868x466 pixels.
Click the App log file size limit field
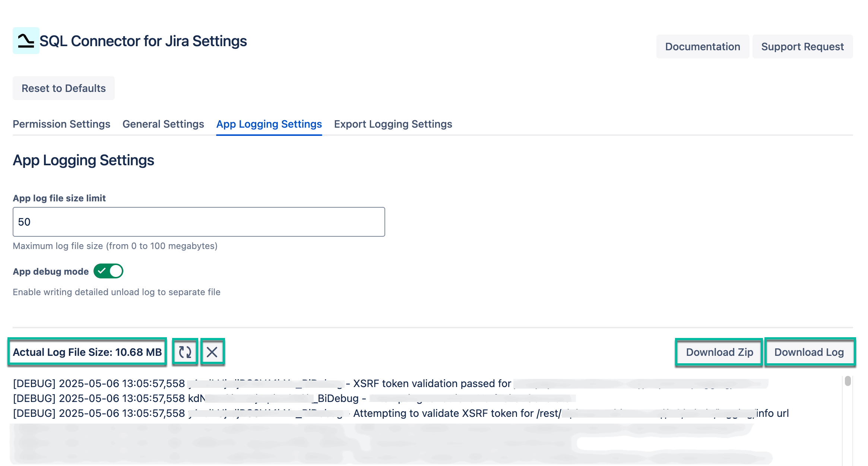tap(198, 221)
